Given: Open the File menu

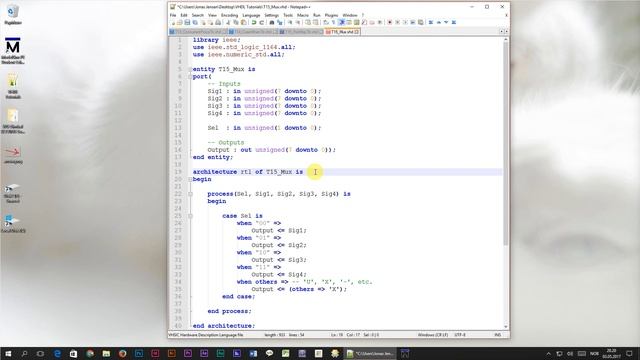Looking at the screenshot, I should (173, 15).
